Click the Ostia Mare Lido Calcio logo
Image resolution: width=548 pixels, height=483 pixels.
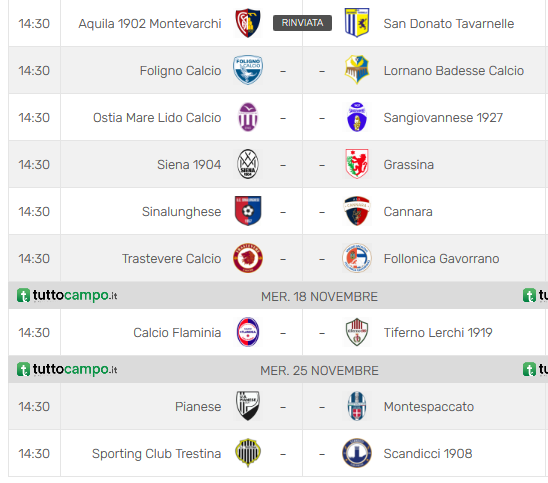point(248,117)
